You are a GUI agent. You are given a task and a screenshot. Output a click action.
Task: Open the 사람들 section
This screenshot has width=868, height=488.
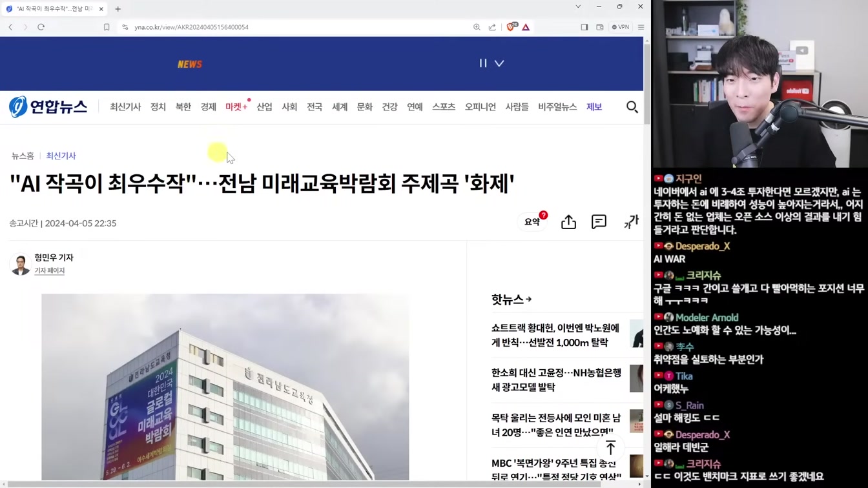tap(517, 107)
